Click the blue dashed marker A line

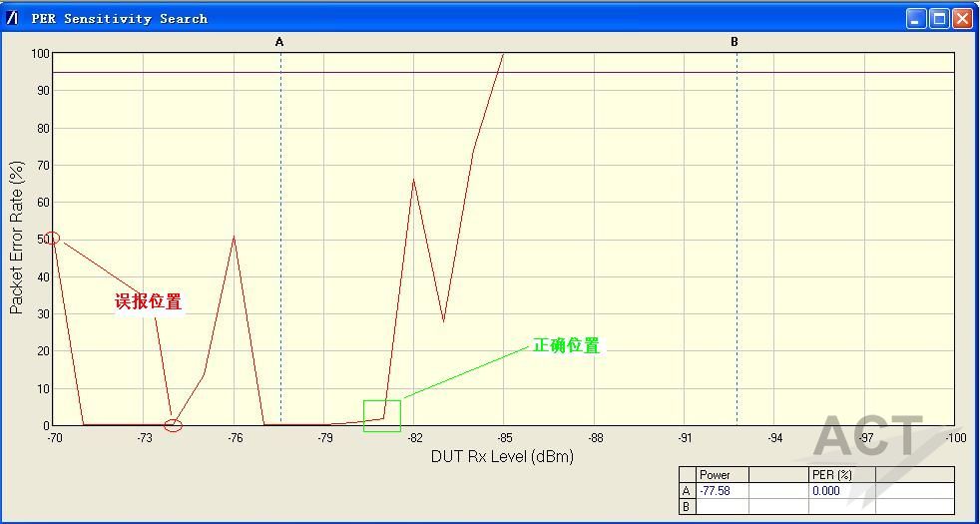pyautogui.click(x=280, y=250)
